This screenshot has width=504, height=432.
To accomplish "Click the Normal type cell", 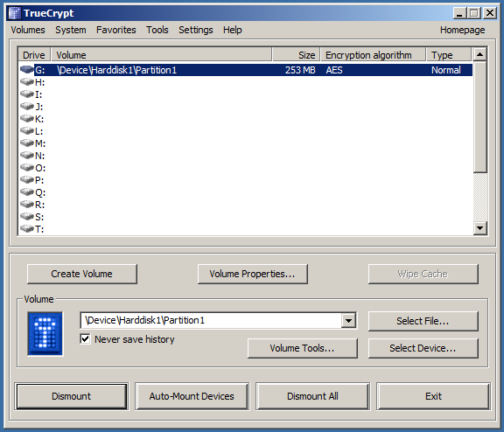I will (446, 70).
